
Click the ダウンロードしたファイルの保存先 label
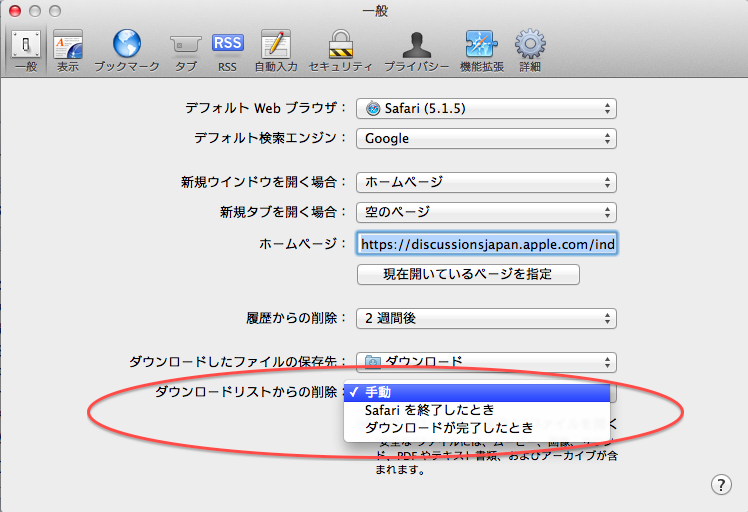[237, 362]
